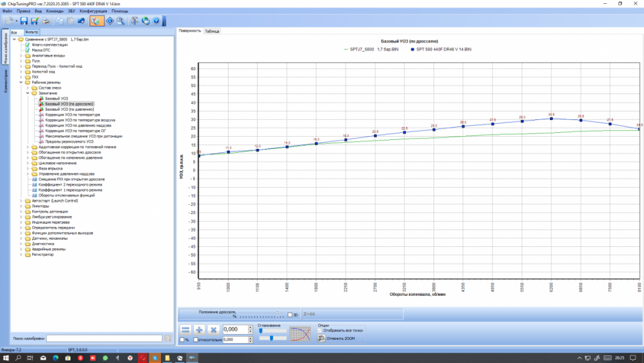Click the blue plus add-value button
This screenshot has height=363, width=644.
[199, 329]
